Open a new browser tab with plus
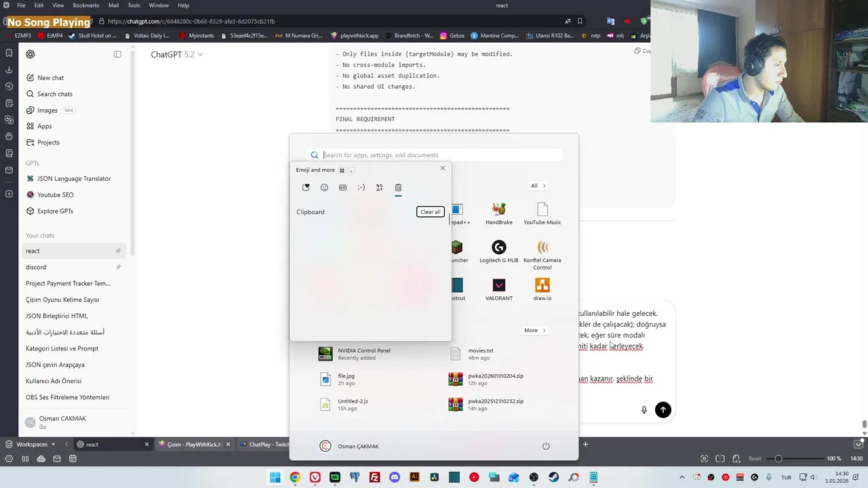The width and height of the screenshot is (868, 488). click(585, 445)
